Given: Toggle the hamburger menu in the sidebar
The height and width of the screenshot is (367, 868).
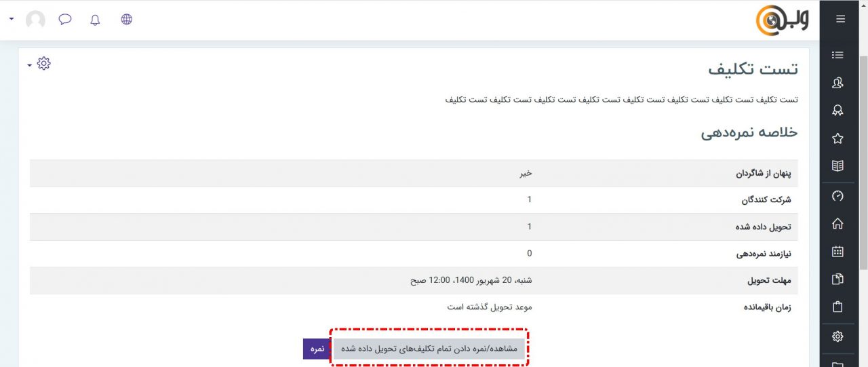Looking at the screenshot, I should [840, 19].
